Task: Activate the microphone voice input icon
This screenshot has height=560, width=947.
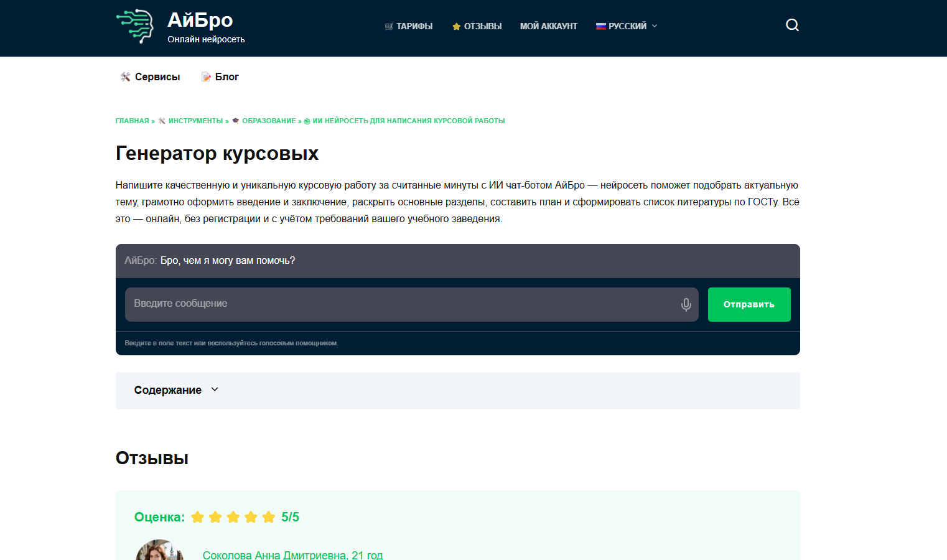Action: 686,304
